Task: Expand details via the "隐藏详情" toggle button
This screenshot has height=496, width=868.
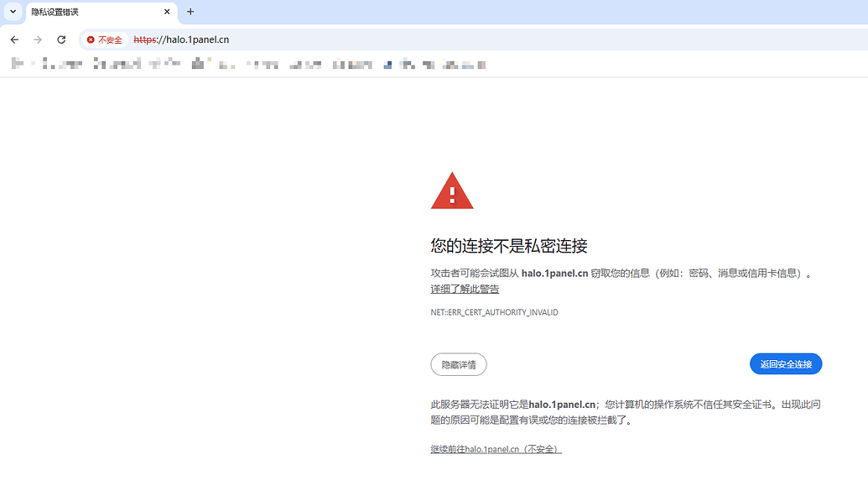Action: [x=458, y=364]
